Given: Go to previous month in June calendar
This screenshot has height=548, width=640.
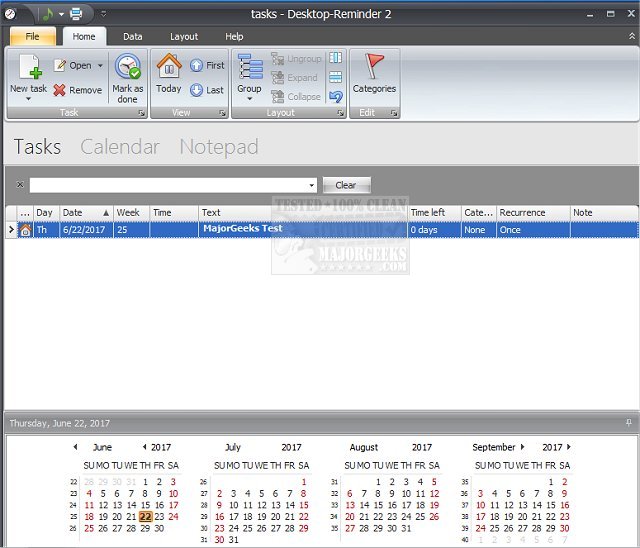Looking at the screenshot, I should click(76, 447).
